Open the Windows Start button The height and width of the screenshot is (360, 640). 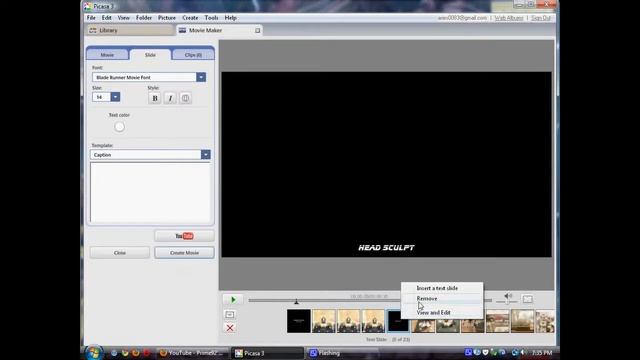93,353
